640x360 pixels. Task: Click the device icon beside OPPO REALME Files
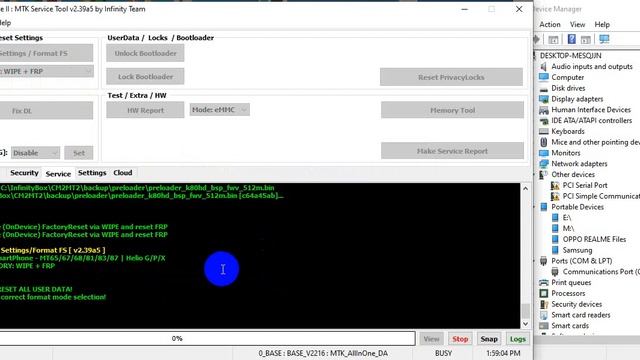[555, 239]
